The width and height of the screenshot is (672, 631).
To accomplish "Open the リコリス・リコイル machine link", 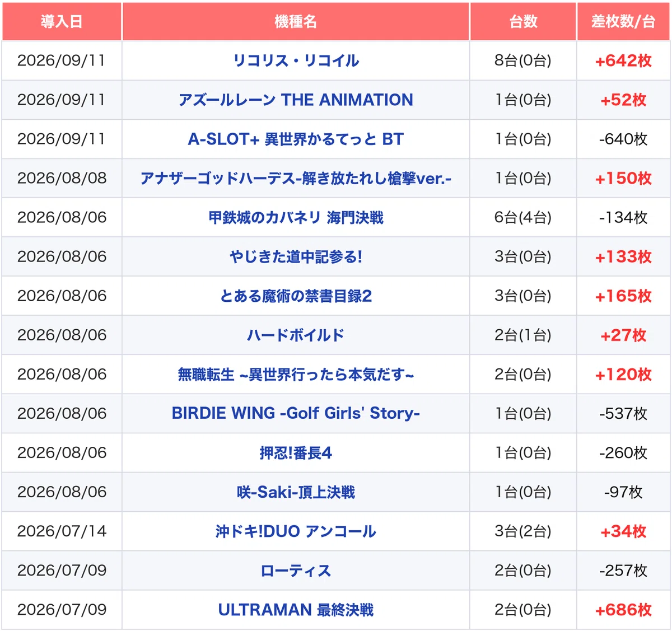I will pyautogui.click(x=296, y=60).
